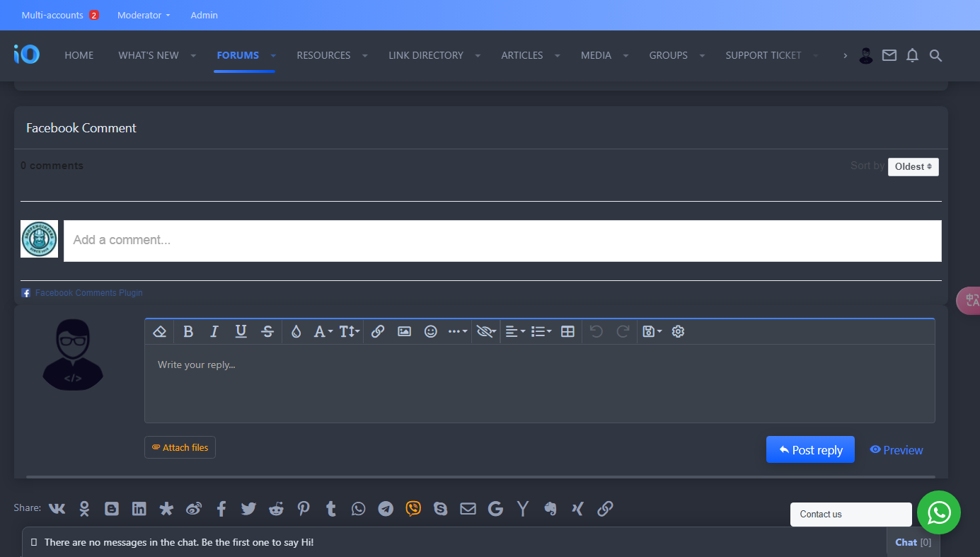Share thread on Skype

coord(441,508)
